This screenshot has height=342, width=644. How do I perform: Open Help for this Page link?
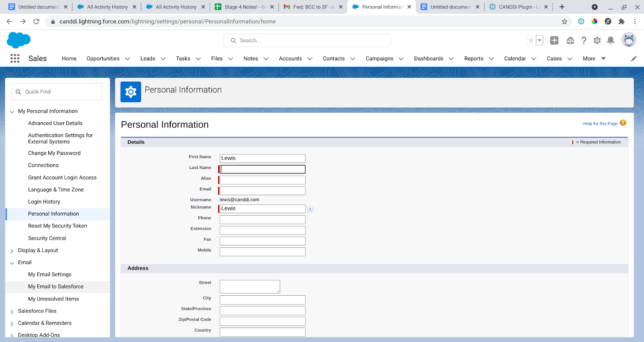[600, 124]
